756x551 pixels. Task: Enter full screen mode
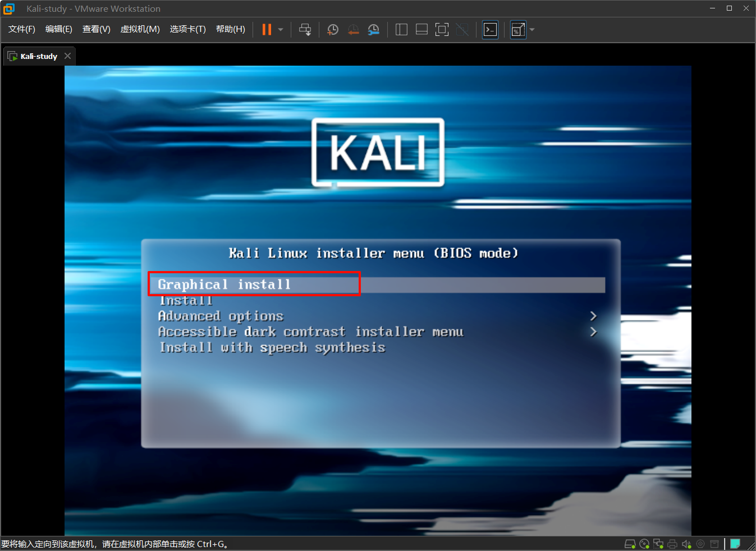(x=442, y=29)
